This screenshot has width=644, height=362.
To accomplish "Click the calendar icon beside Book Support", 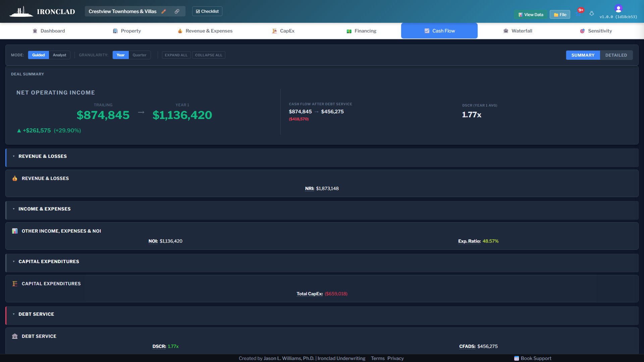I will [517, 358].
